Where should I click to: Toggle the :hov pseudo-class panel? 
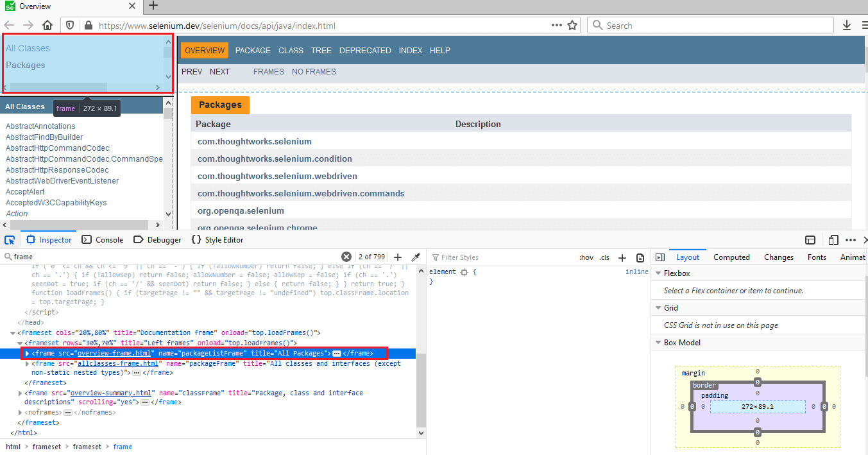(586, 257)
